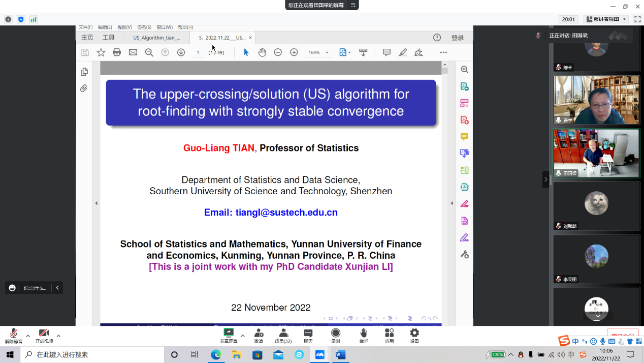Send the file by email envelope icon

click(x=133, y=52)
